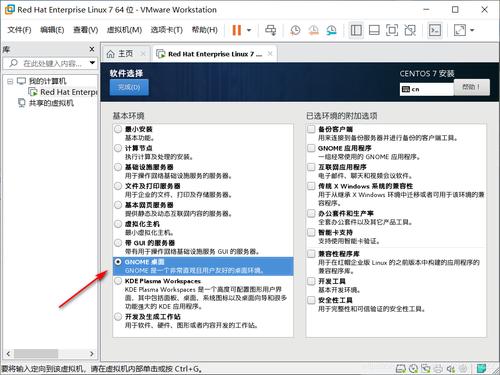The image size is (500, 375).
Task: Open the 文件(F) menu
Action: (19, 30)
